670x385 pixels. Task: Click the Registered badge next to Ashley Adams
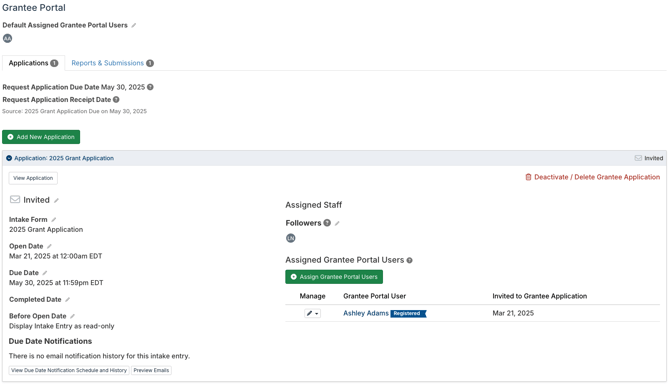coord(408,314)
